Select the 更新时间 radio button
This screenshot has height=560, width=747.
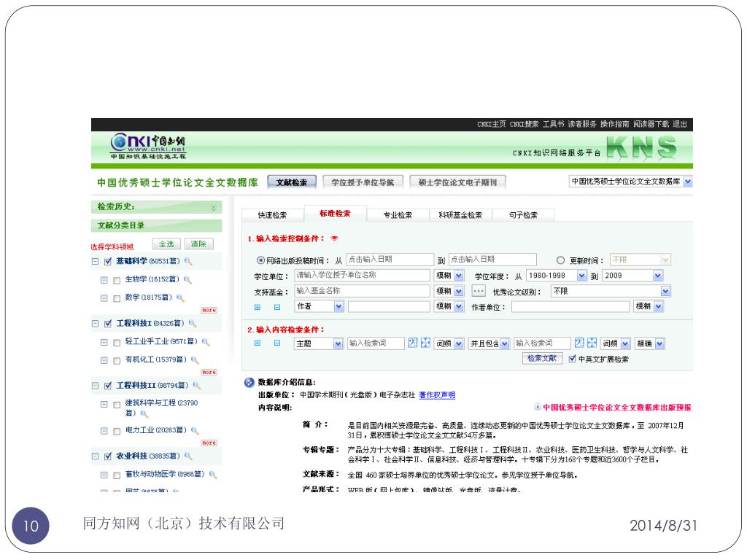560,260
